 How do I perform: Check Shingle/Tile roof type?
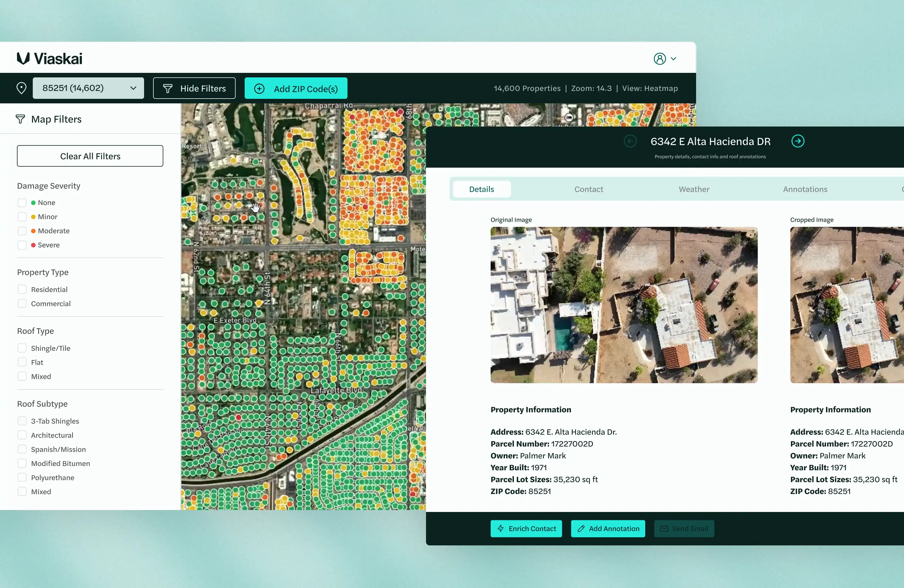point(22,348)
